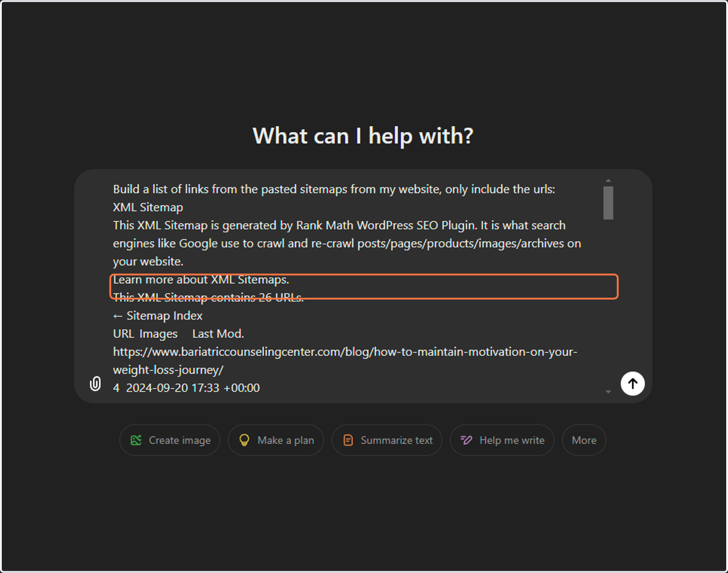Click the 'URL Images Last Mod.' header line
728x573 pixels.
(178, 333)
